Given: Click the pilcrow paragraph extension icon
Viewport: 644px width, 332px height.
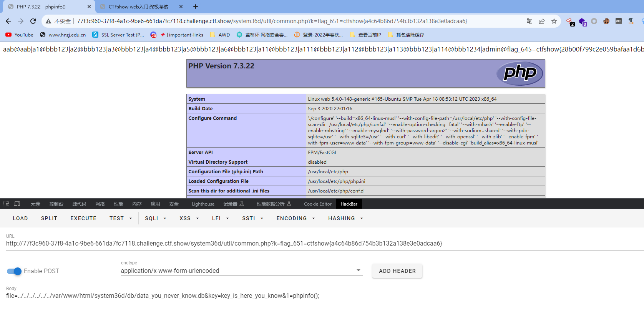Looking at the screenshot, I should pos(631,21).
